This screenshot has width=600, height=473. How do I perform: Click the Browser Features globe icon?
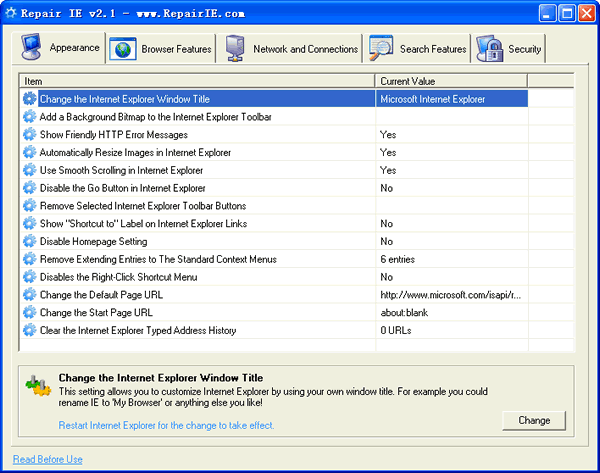[x=123, y=49]
